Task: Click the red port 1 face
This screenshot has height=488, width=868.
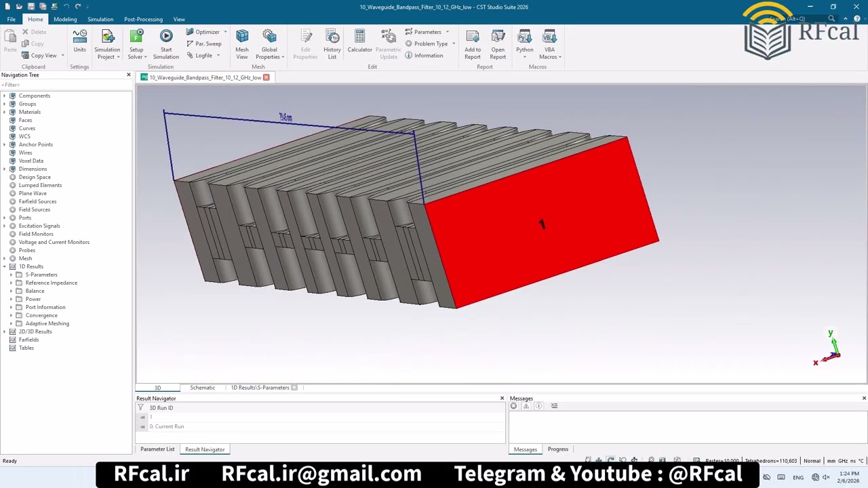Action: (541, 224)
